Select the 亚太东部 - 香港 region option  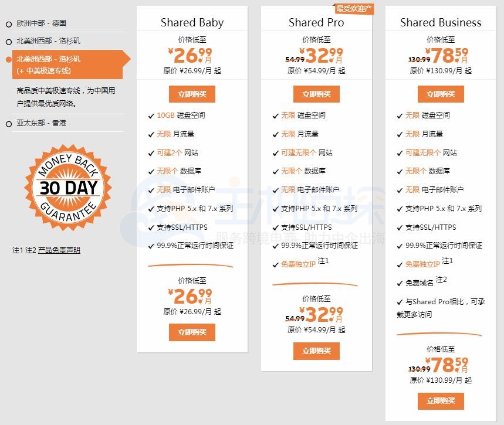pos(42,122)
